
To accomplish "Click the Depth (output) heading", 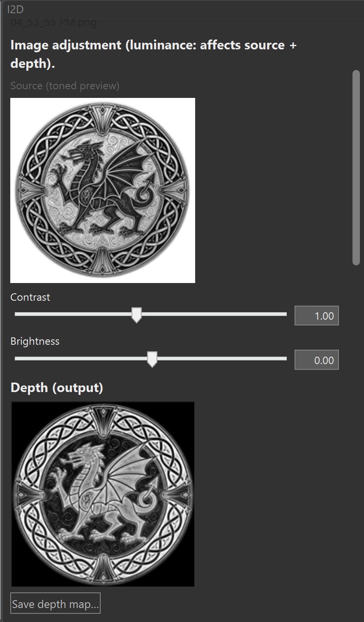I will (57, 388).
